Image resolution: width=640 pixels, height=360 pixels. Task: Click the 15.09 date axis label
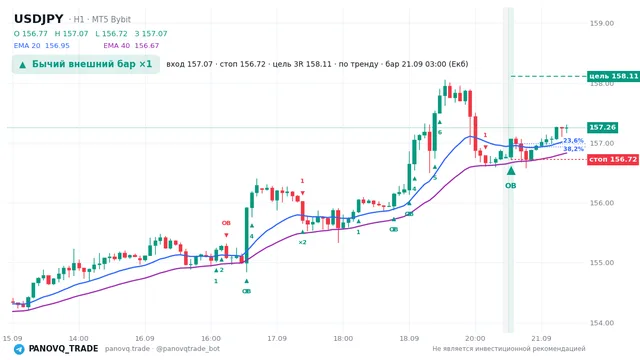tap(12, 338)
